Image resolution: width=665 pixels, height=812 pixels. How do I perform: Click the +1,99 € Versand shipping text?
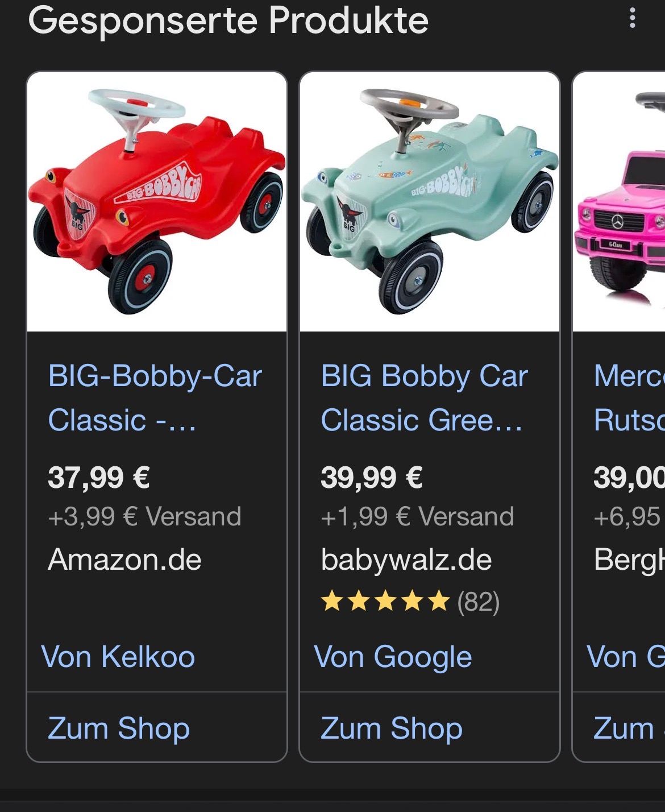[x=417, y=516]
